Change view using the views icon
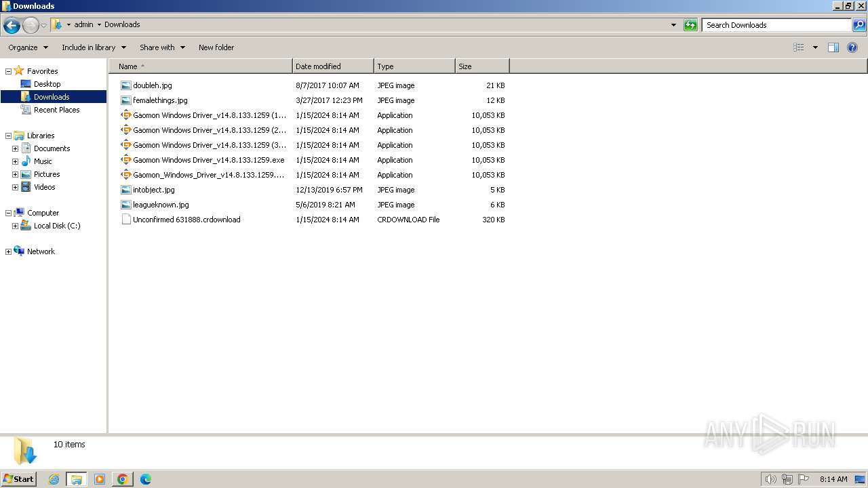Viewport: 868px width, 488px height. (x=799, y=47)
